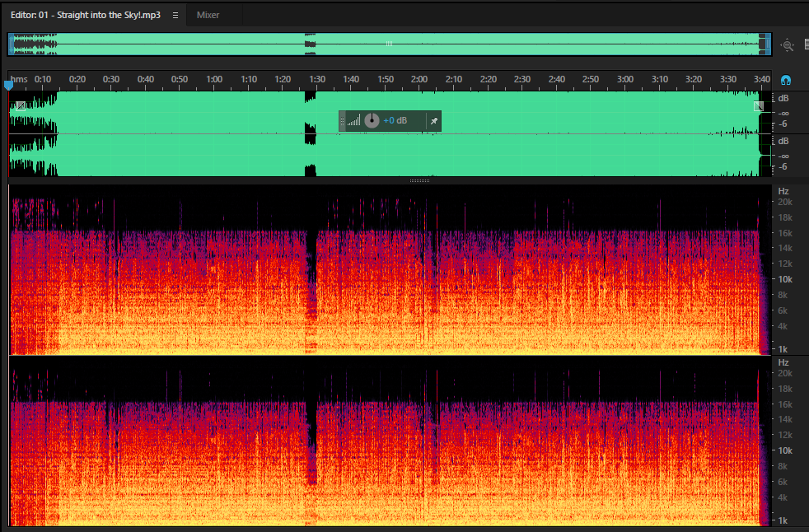Click the bottom spectrogram Hz scale label
The width and height of the screenshot is (809, 532).
pyautogui.click(x=783, y=362)
